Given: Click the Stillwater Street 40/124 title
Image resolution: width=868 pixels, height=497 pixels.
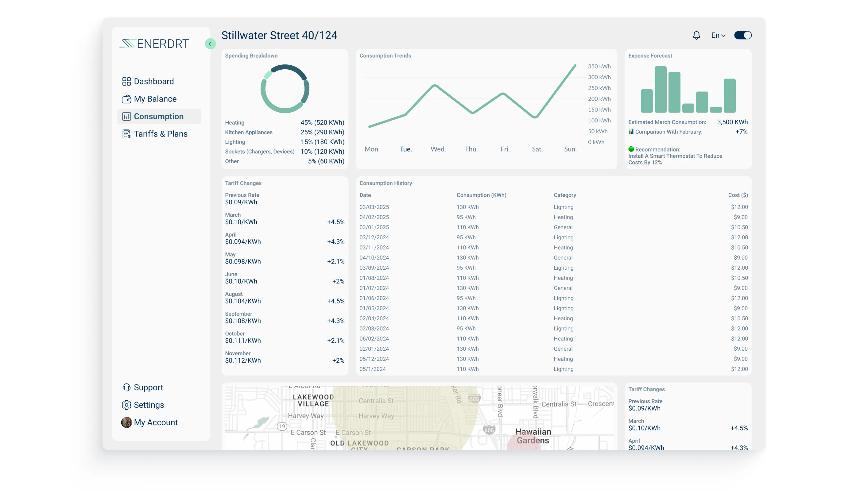Looking at the screenshot, I should pos(279,35).
